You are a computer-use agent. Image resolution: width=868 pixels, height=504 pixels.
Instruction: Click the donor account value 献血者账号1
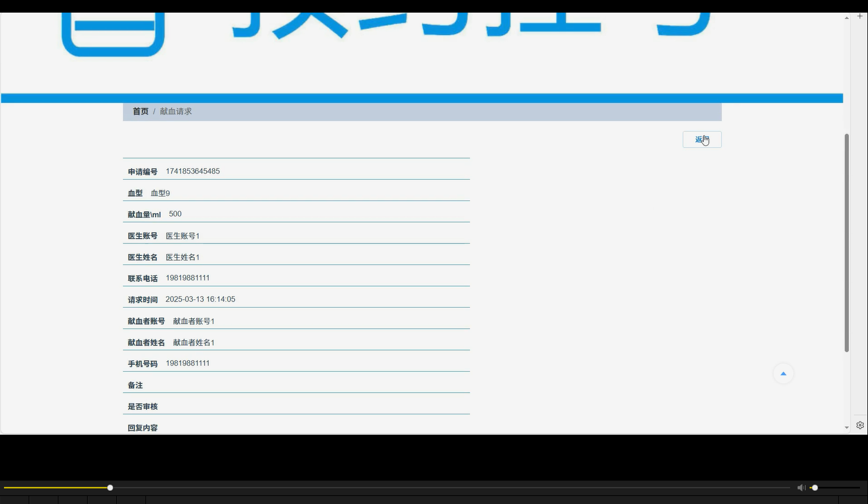(194, 321)
